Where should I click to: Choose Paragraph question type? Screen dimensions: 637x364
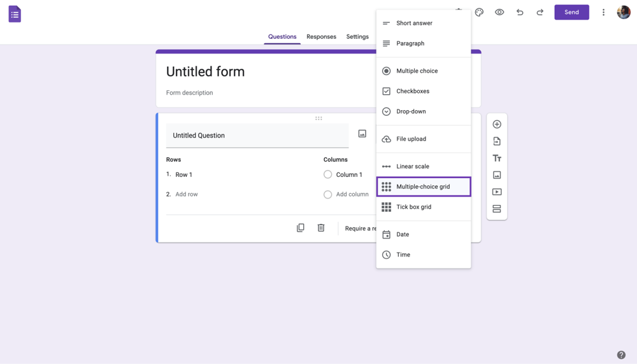pyautogui.click(x=424, y=43)
